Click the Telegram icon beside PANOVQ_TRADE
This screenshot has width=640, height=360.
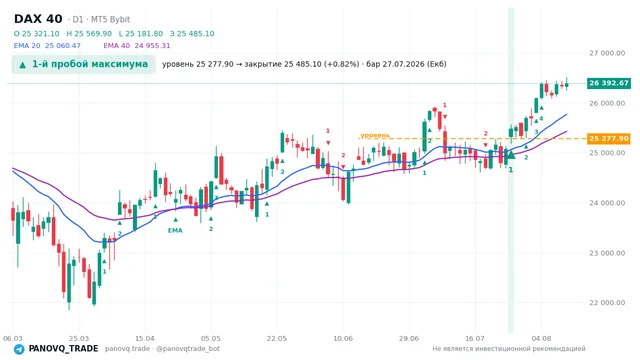click(19, 349)
